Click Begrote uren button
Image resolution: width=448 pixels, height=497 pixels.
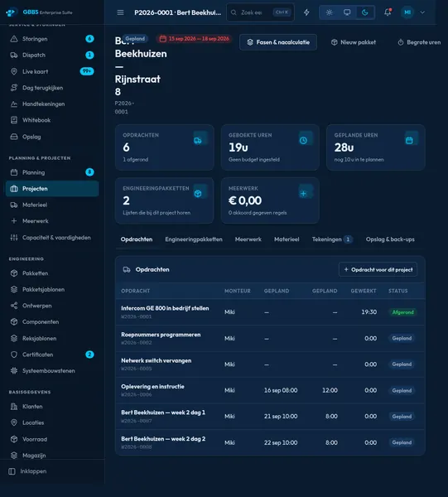click(x=419, y=42)
